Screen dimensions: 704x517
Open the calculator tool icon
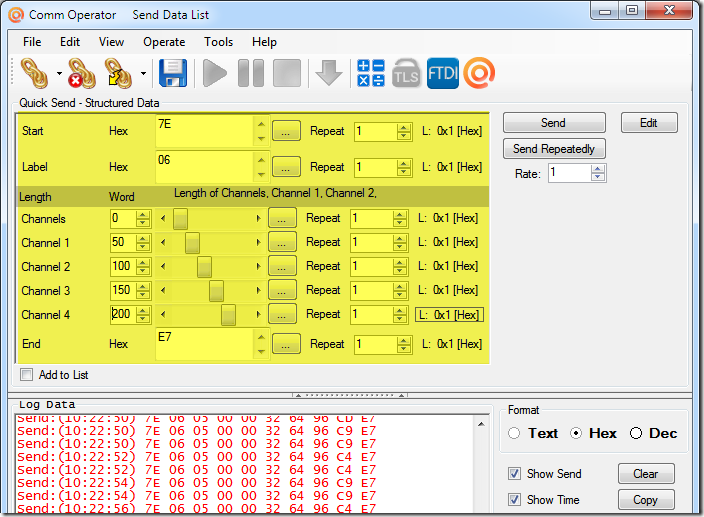(x=370, y=73)
